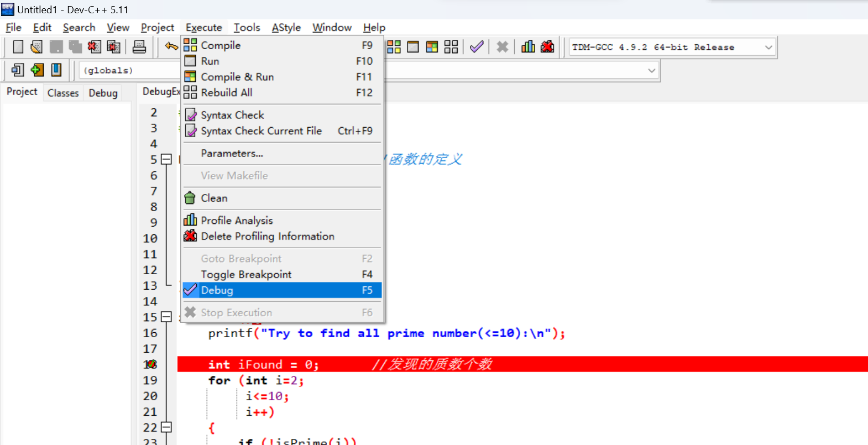Open the Tools menu
This screenshot has height=445, width=868.
(247, 27)
